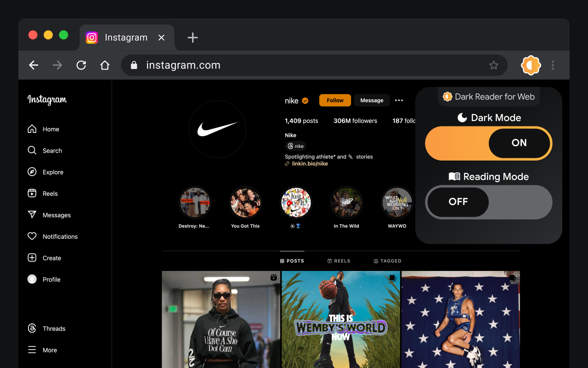
Task: Go back to the previous page
Action: click(x=34, y=65)
